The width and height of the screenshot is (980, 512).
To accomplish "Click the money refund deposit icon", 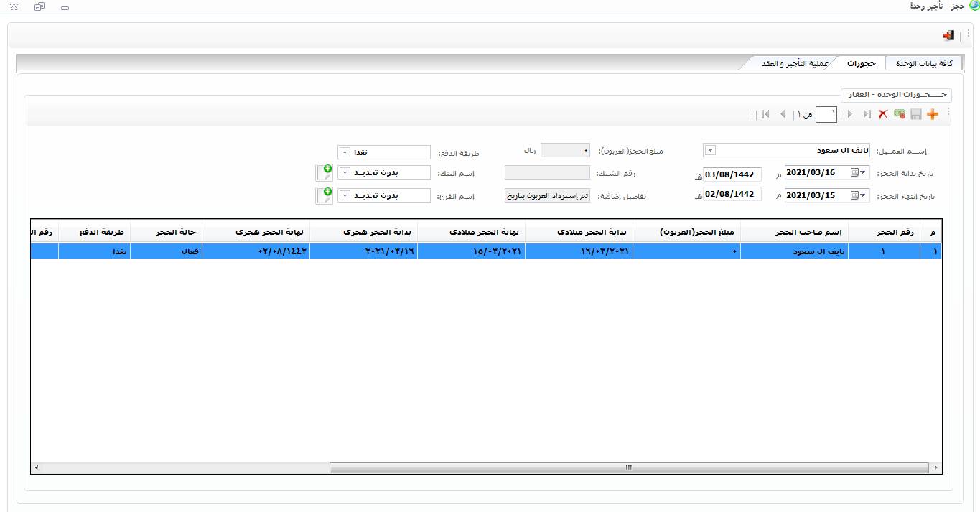I will (x=900, y=114).
